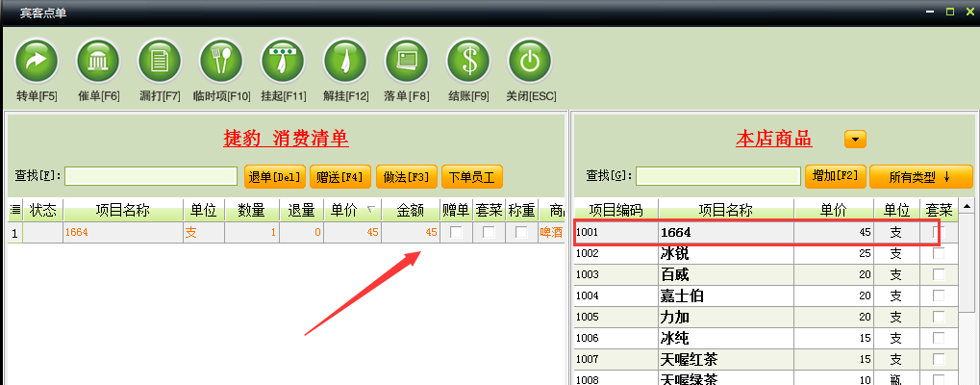This screenshot has height=385, width=980.
Task: Toggle 套菜 checkbox for 百威
Action: (x=939, y=274)
